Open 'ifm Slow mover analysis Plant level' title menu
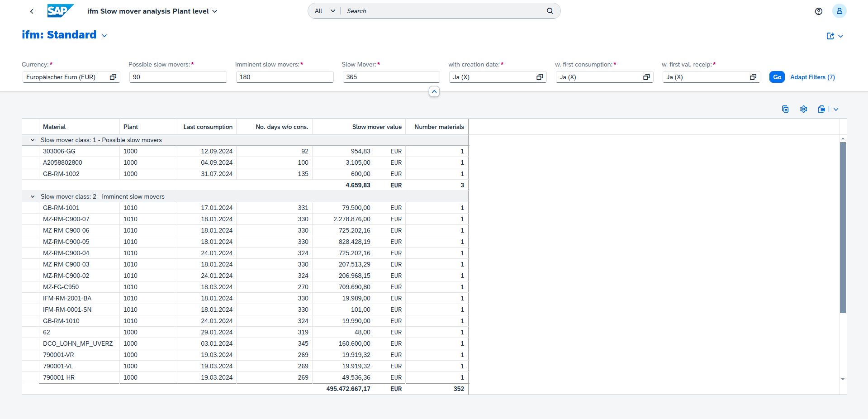The image size is (868, 419). (214, 11)
